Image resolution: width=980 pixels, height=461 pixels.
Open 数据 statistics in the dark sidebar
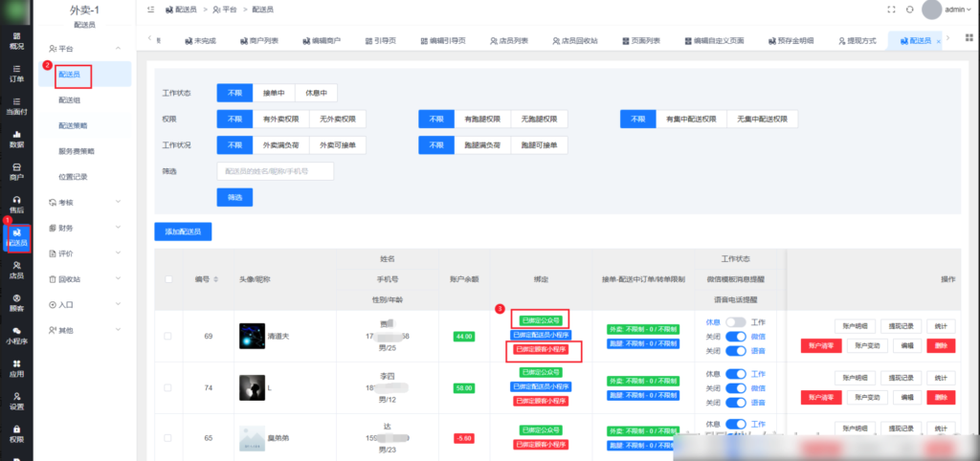pos(17,140)
